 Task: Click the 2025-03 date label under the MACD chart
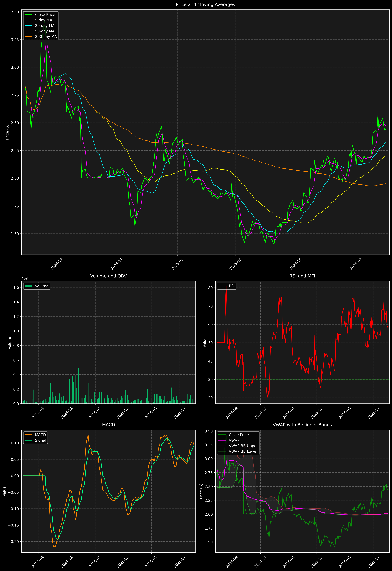(x=123, y=562)
